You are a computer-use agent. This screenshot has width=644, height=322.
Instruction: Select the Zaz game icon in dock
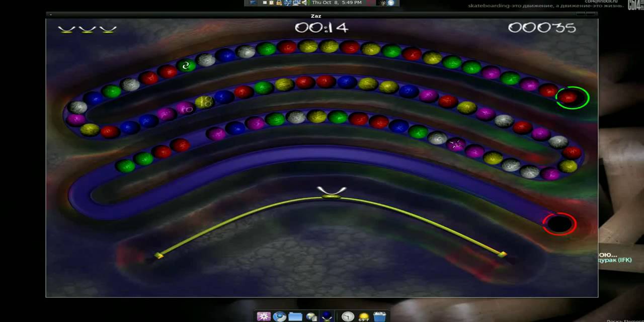click(327, 316)
